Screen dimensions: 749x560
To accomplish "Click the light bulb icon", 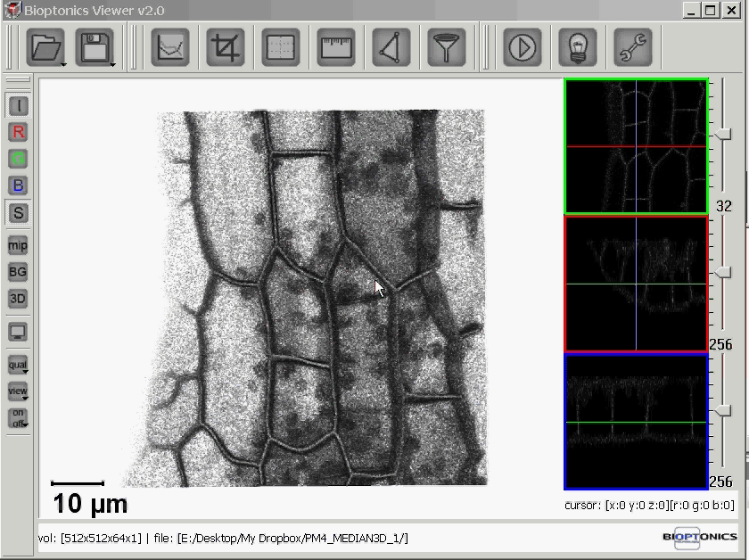I will 577,47.
